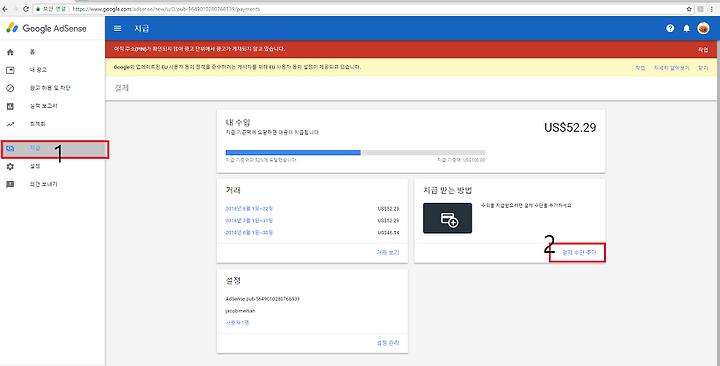
Task: Open the 2018년 6월 1일~30일 transaction link
Action: (249, 232)
